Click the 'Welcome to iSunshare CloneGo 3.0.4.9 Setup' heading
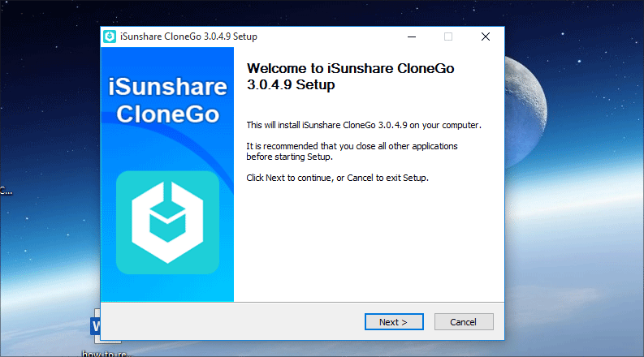Screen dimensions: 644x357 350,76
